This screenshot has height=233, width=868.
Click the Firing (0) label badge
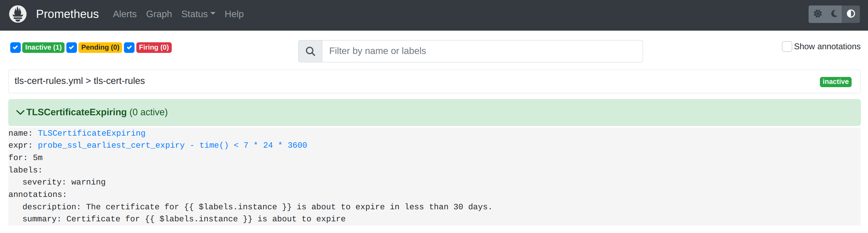154,47
